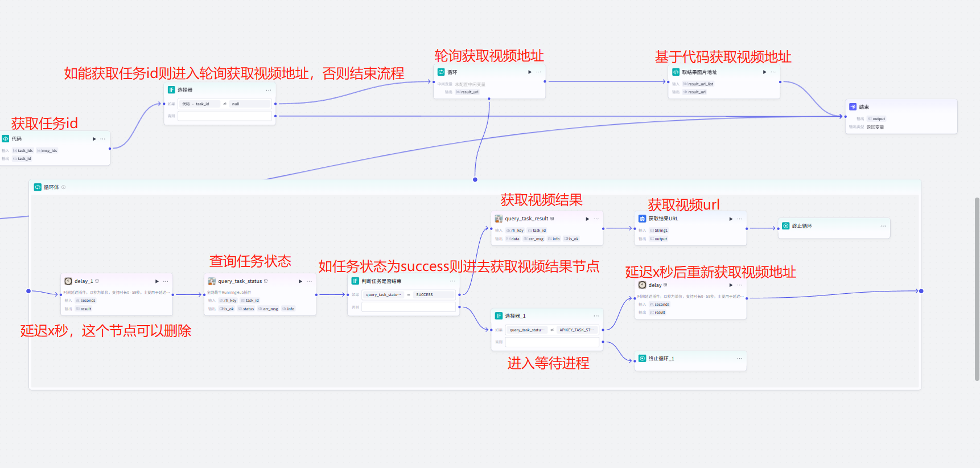
Task: Run the 取结果图片地址 node with its play button
Action: click(765, 72)
